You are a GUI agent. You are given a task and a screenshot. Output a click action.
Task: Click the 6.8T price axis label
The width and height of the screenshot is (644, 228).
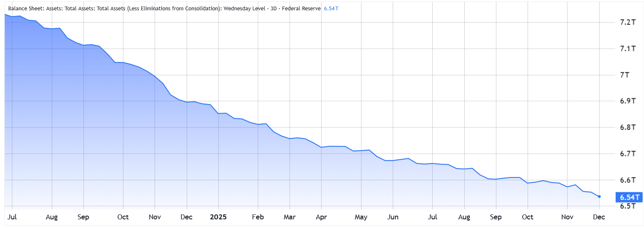625,127
